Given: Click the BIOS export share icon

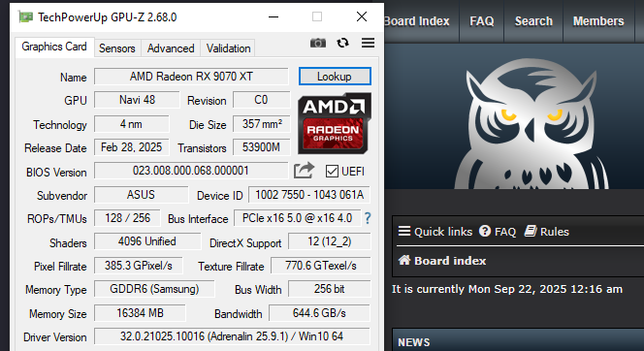Looking at the screenshot, I should point(304,171).
